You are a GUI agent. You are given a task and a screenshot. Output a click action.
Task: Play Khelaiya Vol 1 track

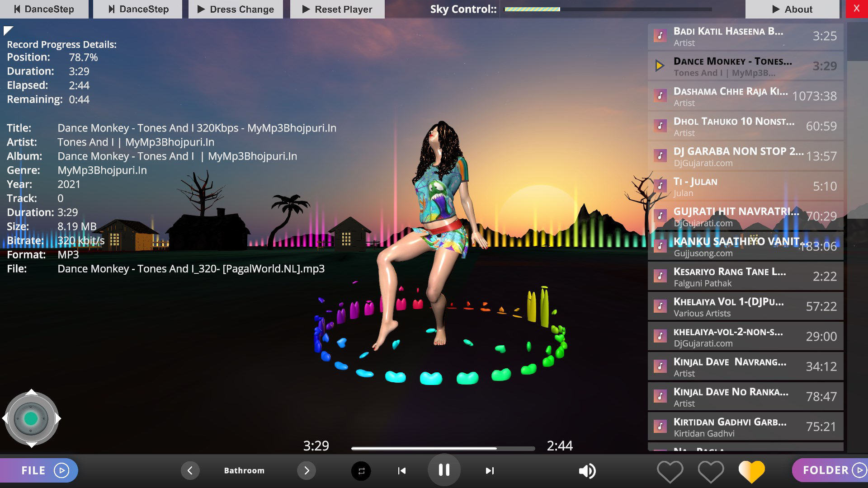745,306
